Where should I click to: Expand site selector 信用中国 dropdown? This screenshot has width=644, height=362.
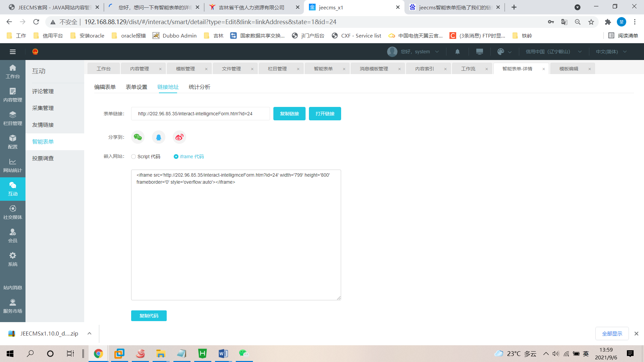553,52
